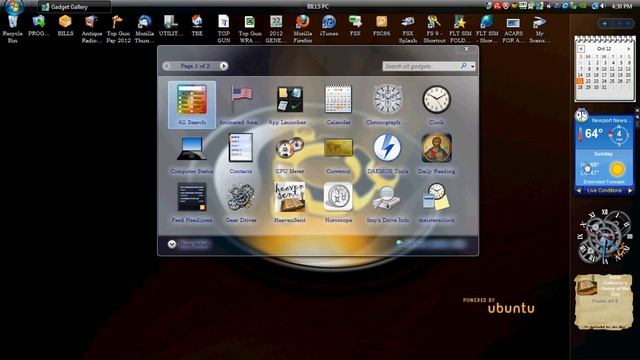Click the parchment verse of the day gadget
This screenshot has width=640, height=360.
click(x=603, y=301)
